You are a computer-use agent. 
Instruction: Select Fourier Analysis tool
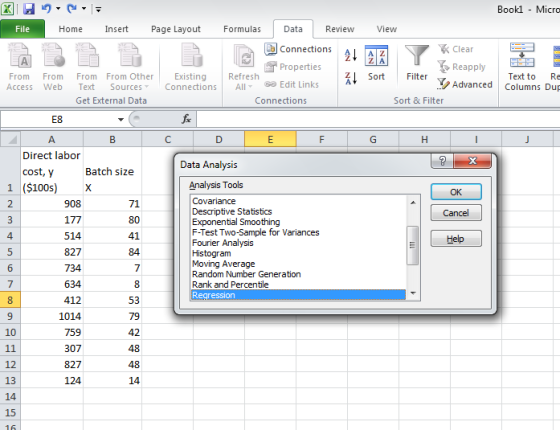click(x=298, y=243)
